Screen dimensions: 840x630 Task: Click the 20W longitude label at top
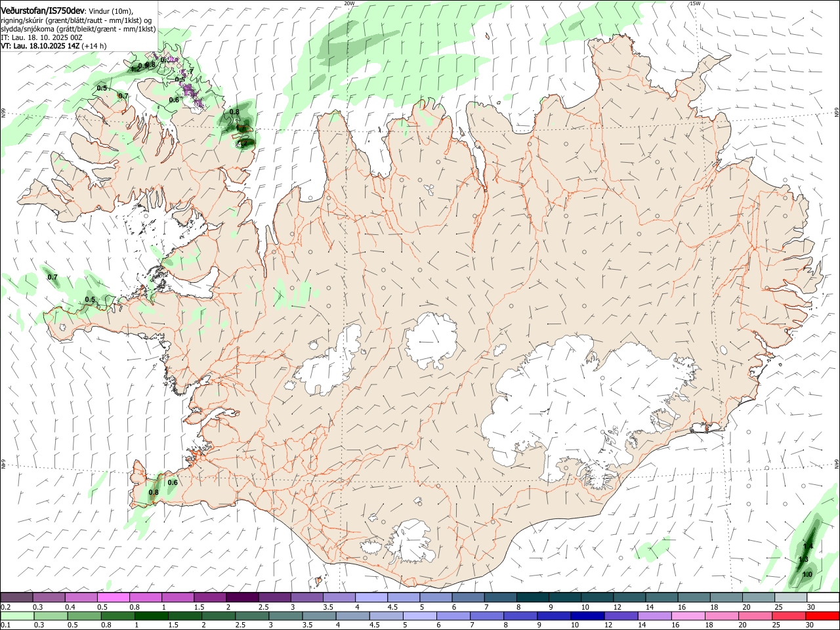point(349,3)
